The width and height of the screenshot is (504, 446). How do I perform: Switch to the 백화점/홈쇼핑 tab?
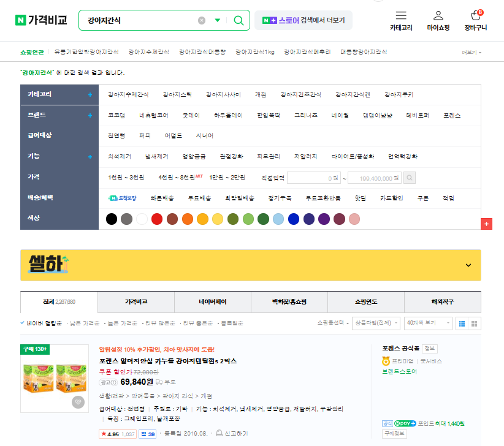coord(289,302)
